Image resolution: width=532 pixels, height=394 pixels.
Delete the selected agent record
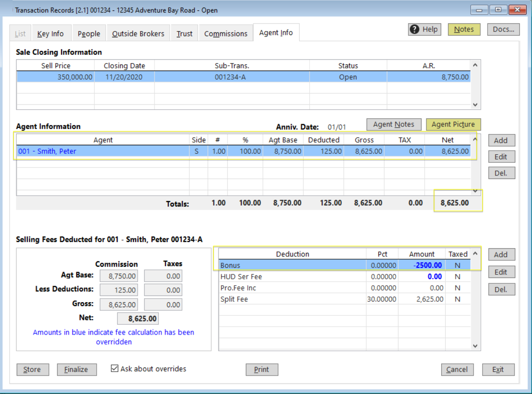tap(501, 173)
